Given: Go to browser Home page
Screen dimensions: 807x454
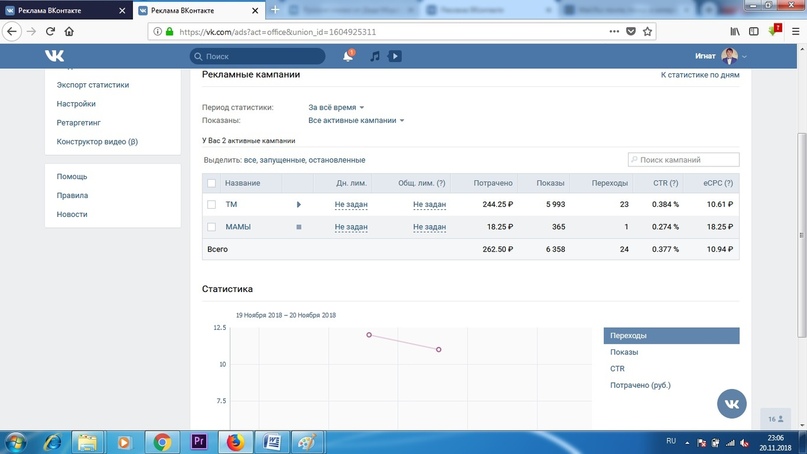Looking at the screenshot, I should click(69, 31).
